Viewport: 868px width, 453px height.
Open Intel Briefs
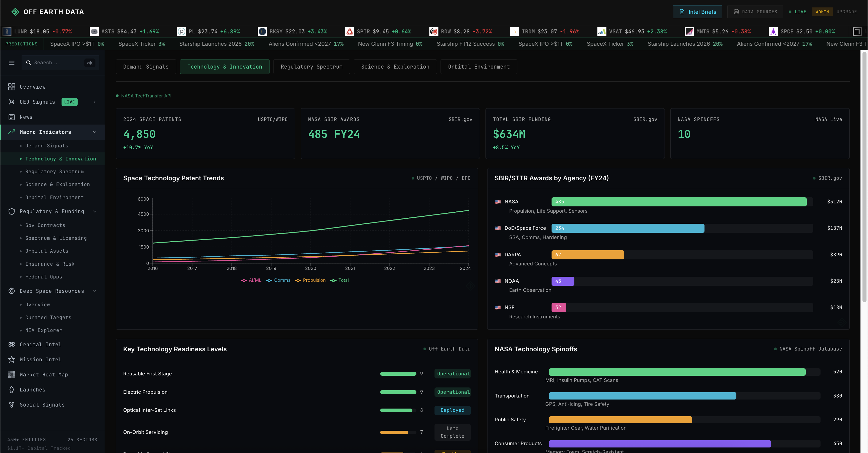(697, 12)
